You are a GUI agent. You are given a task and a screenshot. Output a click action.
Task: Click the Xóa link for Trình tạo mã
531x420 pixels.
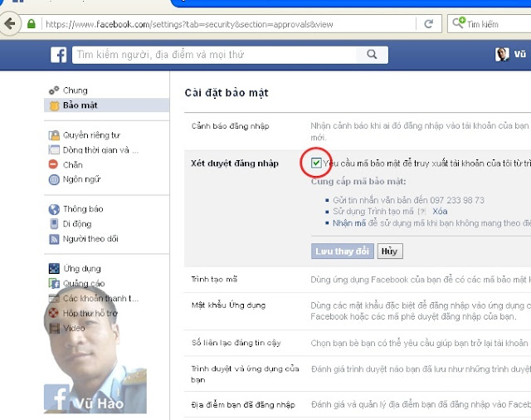(440, 212)
